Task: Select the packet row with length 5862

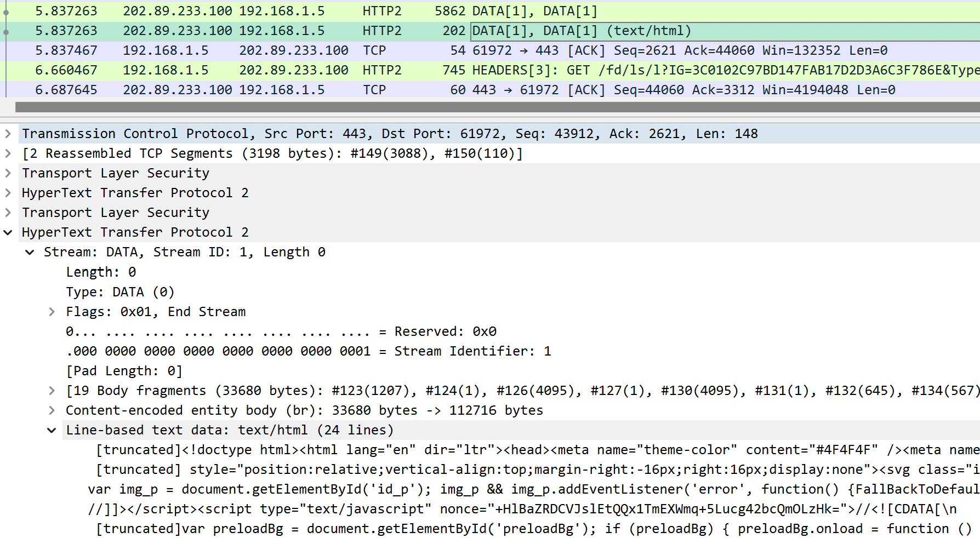Action: (x=490, y=11)
